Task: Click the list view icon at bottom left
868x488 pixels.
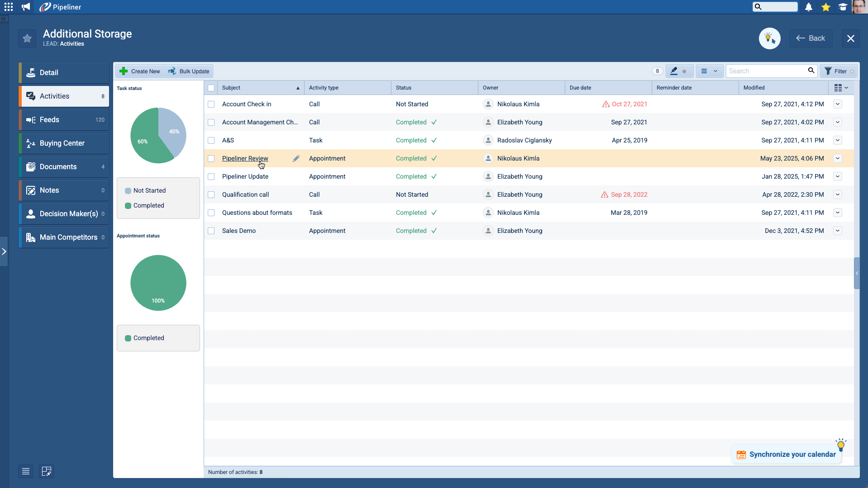Action: 26,471
